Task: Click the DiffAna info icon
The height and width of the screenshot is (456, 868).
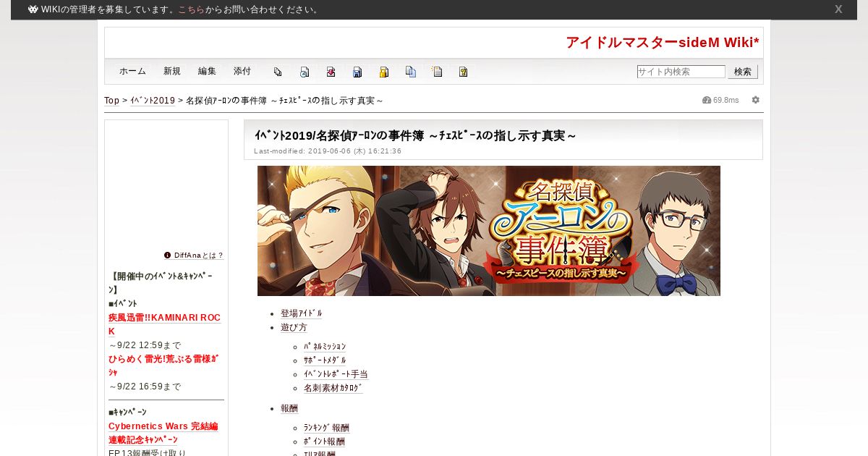Action: [168, 255]
